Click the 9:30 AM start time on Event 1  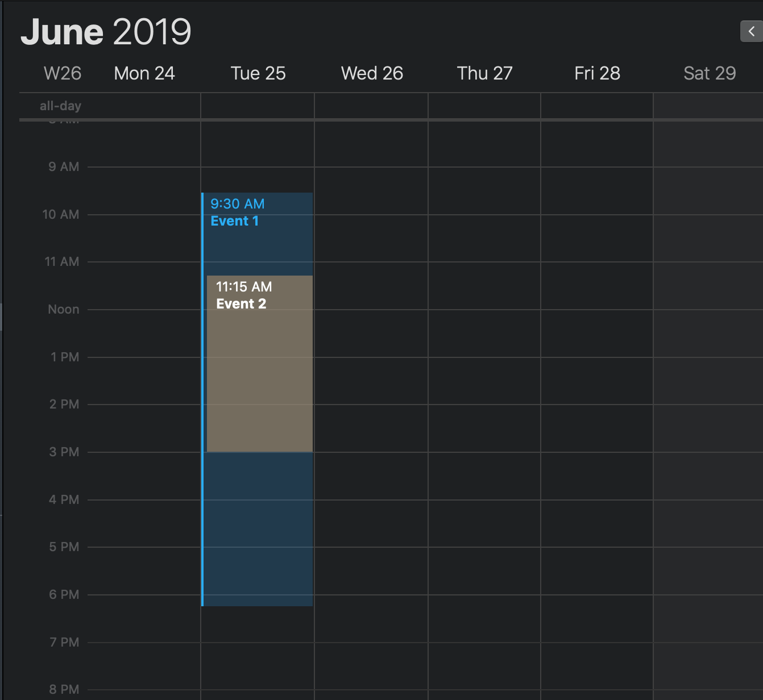click(x=237, y=203)
